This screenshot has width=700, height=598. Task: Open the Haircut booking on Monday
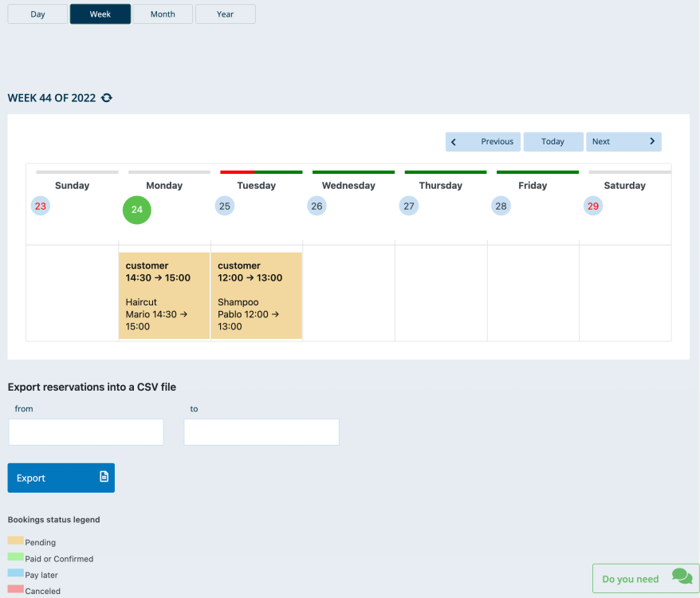(163, 295)
